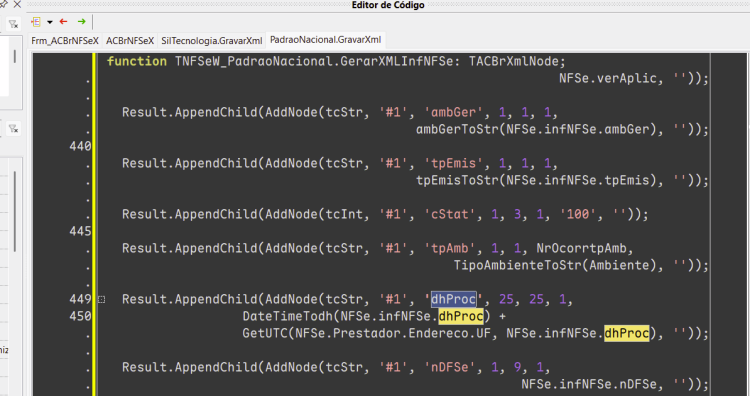This screenshot has height=396, width=750.
Task: Click the selected 'dhProc' string on line 449
Action: click(x=453, y=299)
